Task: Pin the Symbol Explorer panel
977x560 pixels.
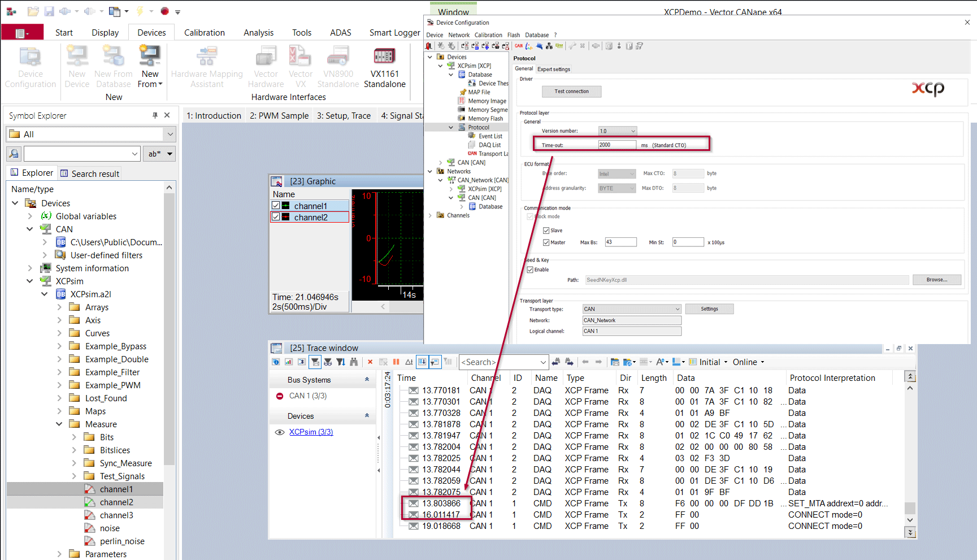Action: [x=155, y=115]
